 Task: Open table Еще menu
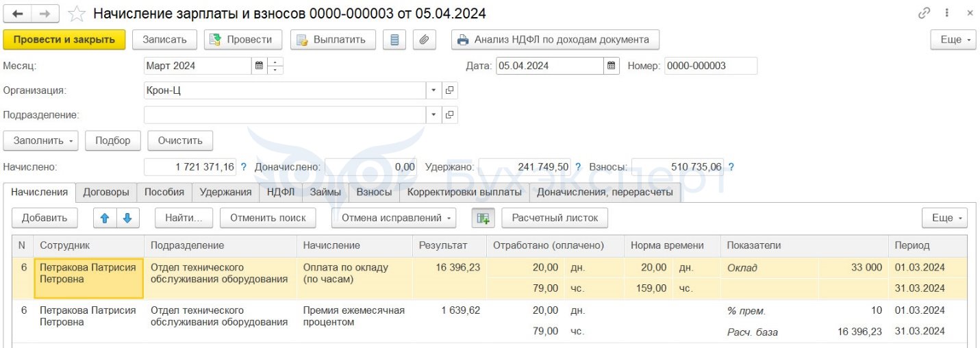tap(944, 218)
